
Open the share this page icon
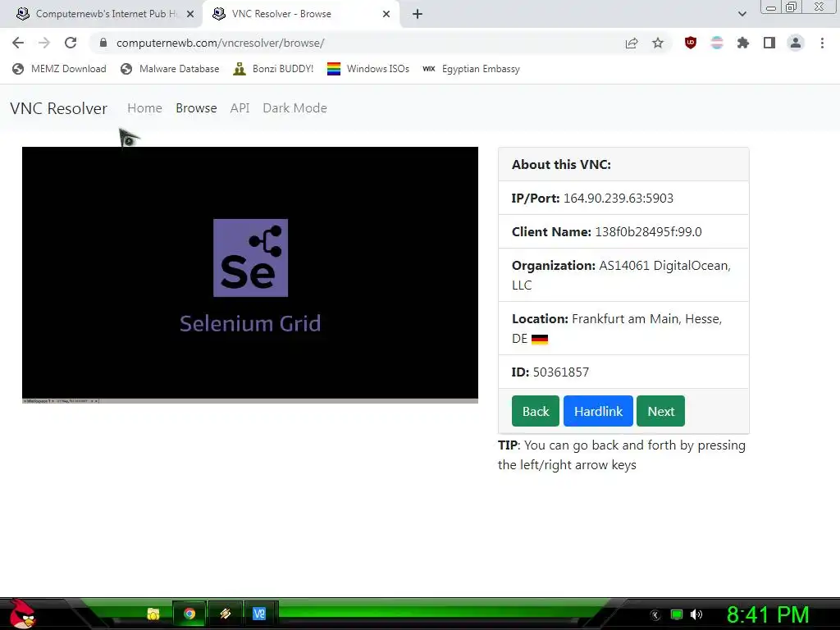point(632,43)
